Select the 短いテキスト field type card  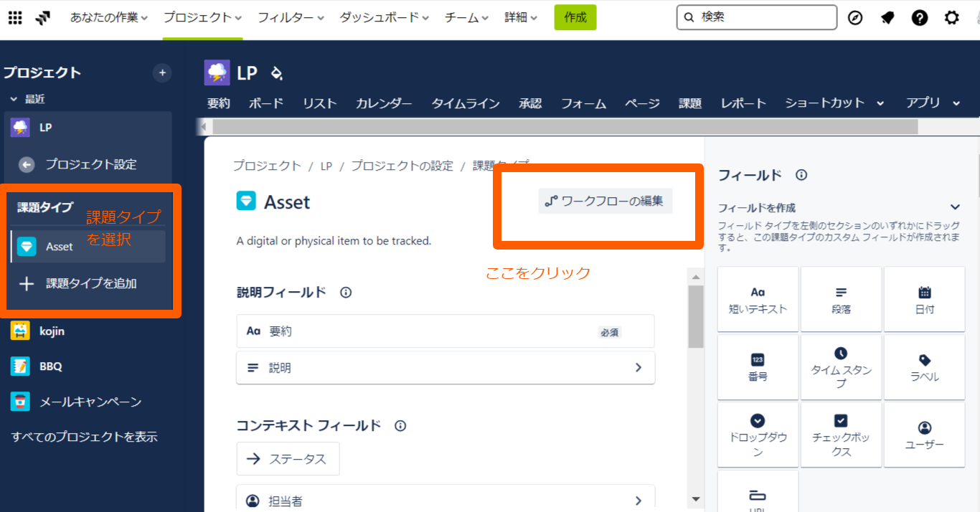pos(758,300)
